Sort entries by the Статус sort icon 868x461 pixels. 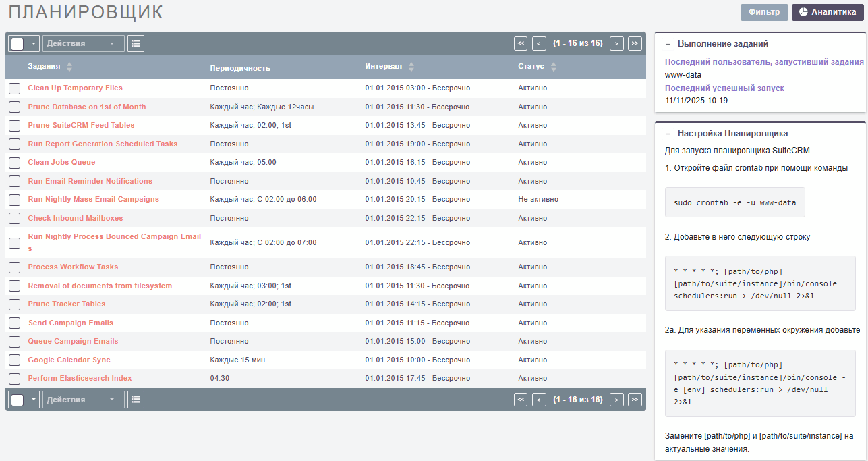[x=553, y=66]
